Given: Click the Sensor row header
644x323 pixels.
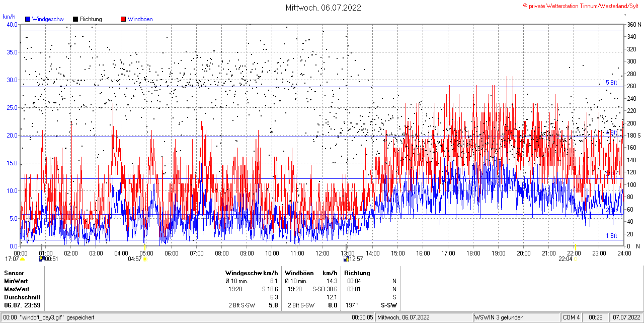Looking at the screenshot, I should [x=14, y=273].
